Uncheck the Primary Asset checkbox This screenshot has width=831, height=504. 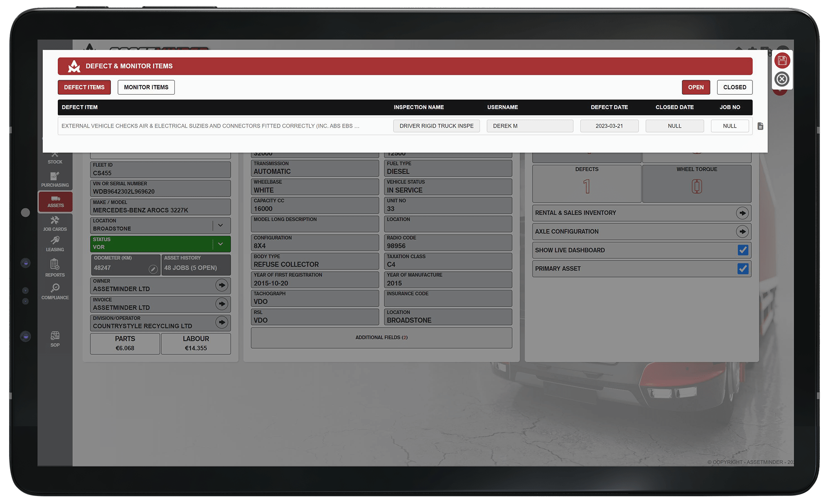click(x=743, y=268)
